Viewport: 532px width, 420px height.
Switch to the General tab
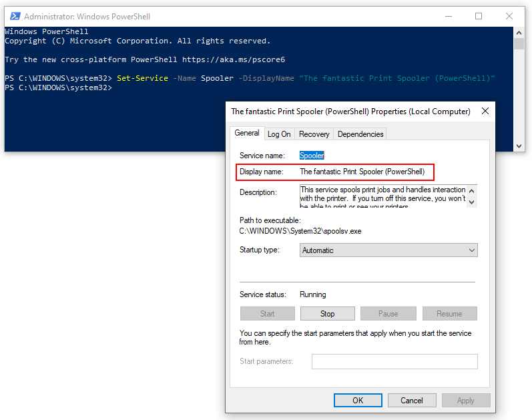(247, 133)
